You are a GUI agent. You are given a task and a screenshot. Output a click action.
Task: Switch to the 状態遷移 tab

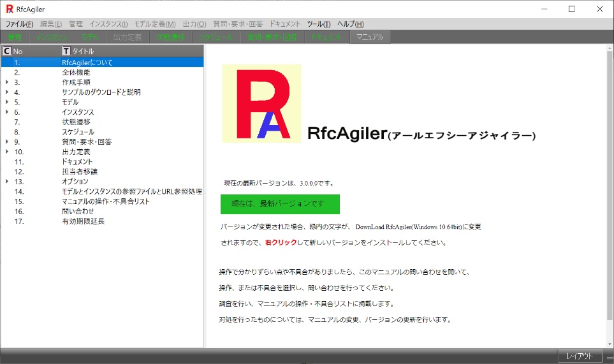click(171, 37)
